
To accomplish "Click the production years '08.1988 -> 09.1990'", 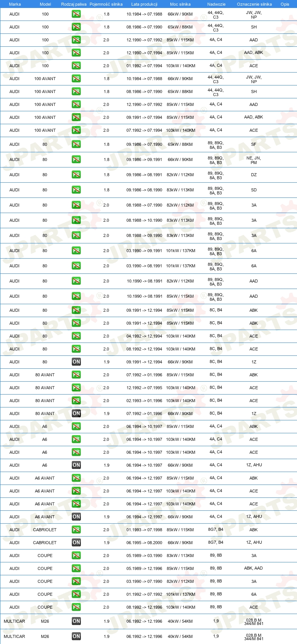I will (144, 235).
